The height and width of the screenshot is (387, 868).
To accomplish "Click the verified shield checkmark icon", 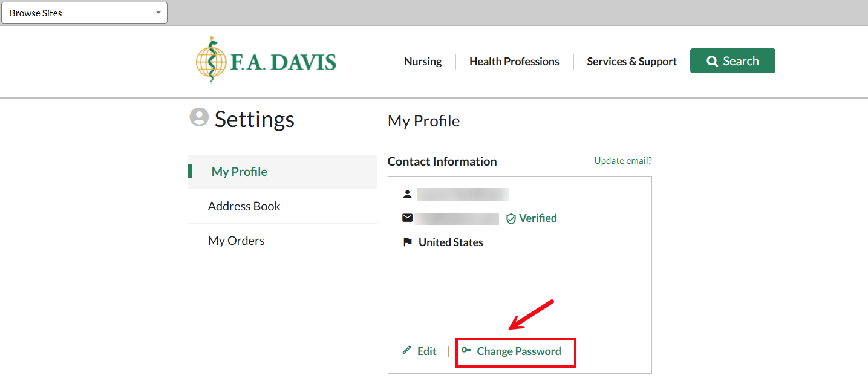I will coord(511,218).
